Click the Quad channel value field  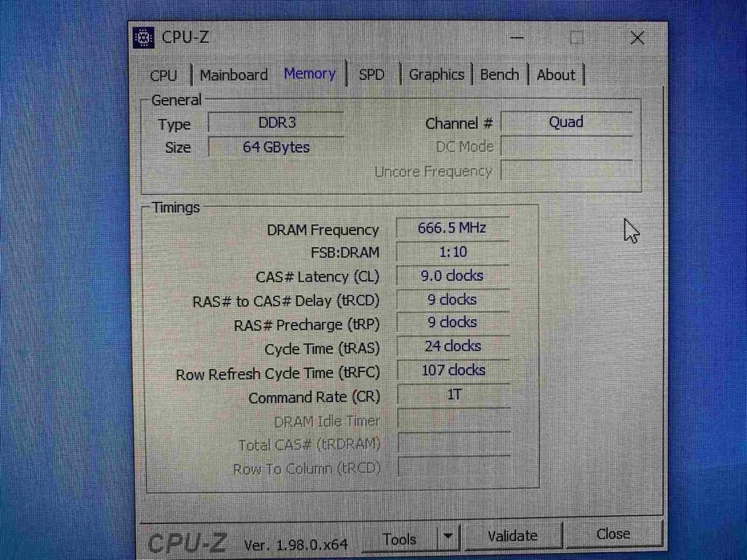(566, 122)
